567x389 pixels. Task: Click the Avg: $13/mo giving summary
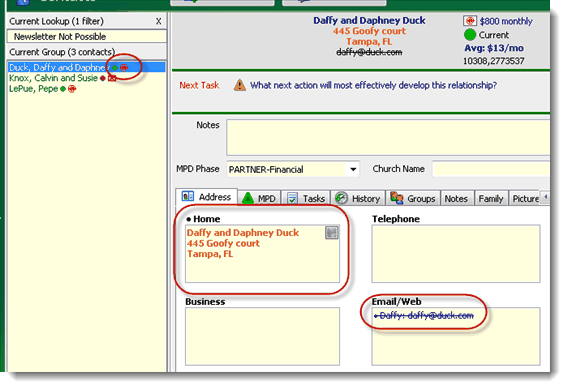(x=494, y=48)
